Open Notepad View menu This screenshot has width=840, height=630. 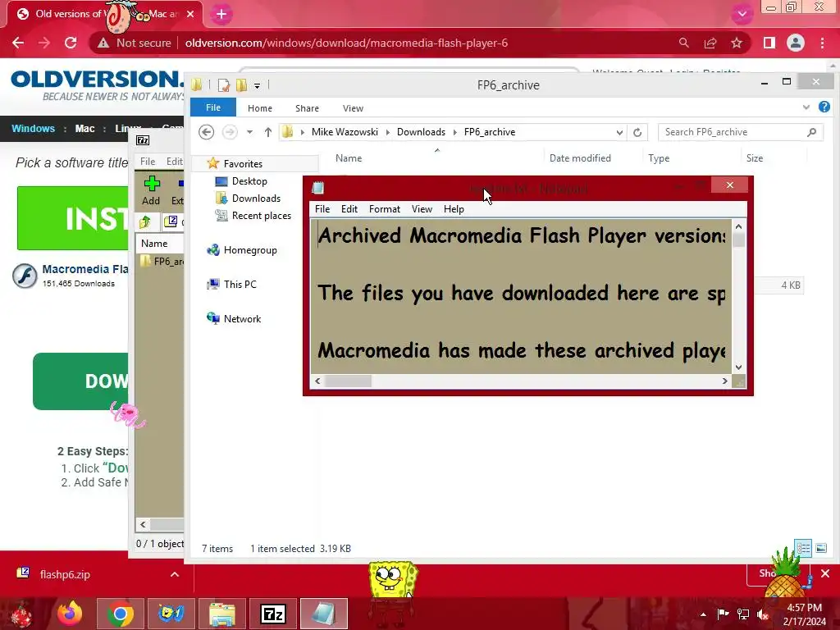[422, 209]
